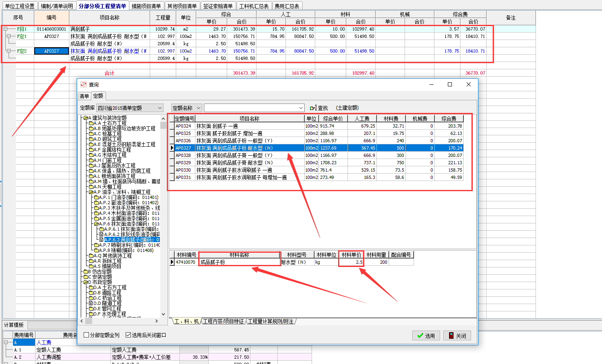Click the folder icon of A.H 门窗工程
Viewport: 602px width, 364px height.
click(x=91, y=160)
